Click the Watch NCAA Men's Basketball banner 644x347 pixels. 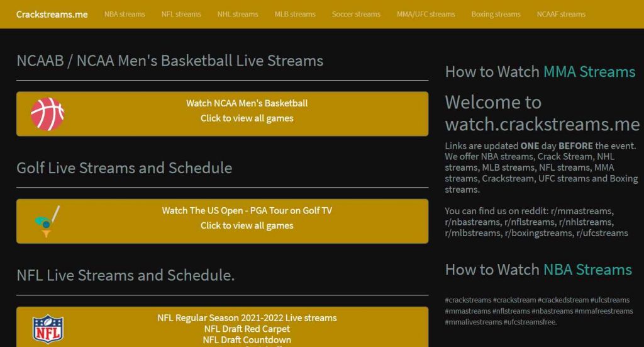[x=247, y=111]
